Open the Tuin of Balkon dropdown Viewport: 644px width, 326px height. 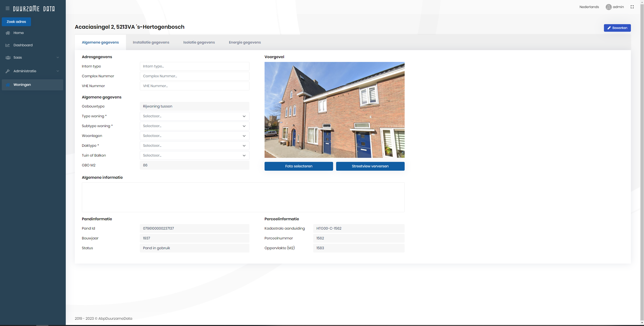(194, 156)
